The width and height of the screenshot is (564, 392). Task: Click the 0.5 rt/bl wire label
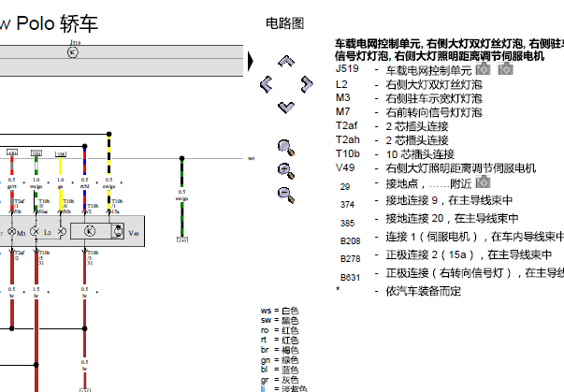84,183
